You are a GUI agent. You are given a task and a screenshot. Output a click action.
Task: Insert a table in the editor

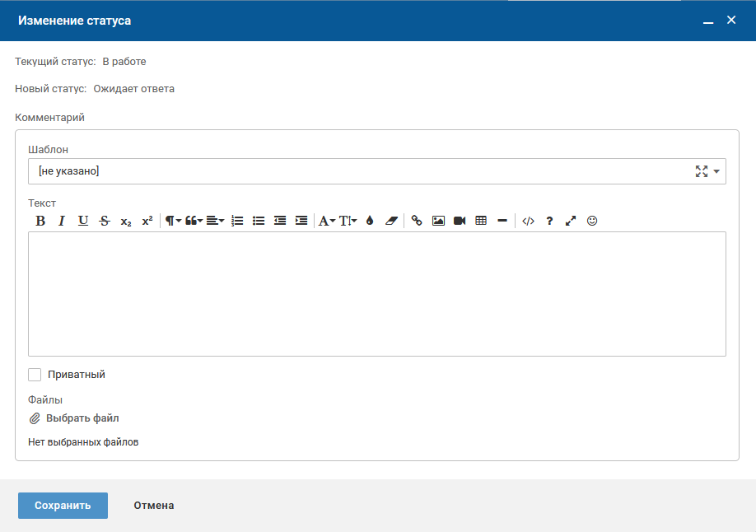[481, 221]
